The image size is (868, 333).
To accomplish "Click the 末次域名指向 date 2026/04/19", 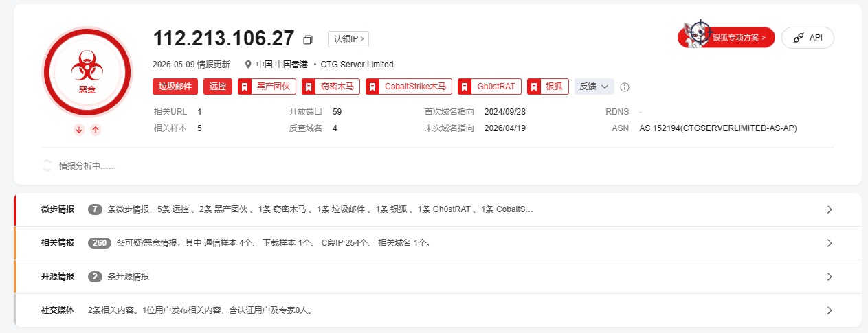I will coord(505,128).
